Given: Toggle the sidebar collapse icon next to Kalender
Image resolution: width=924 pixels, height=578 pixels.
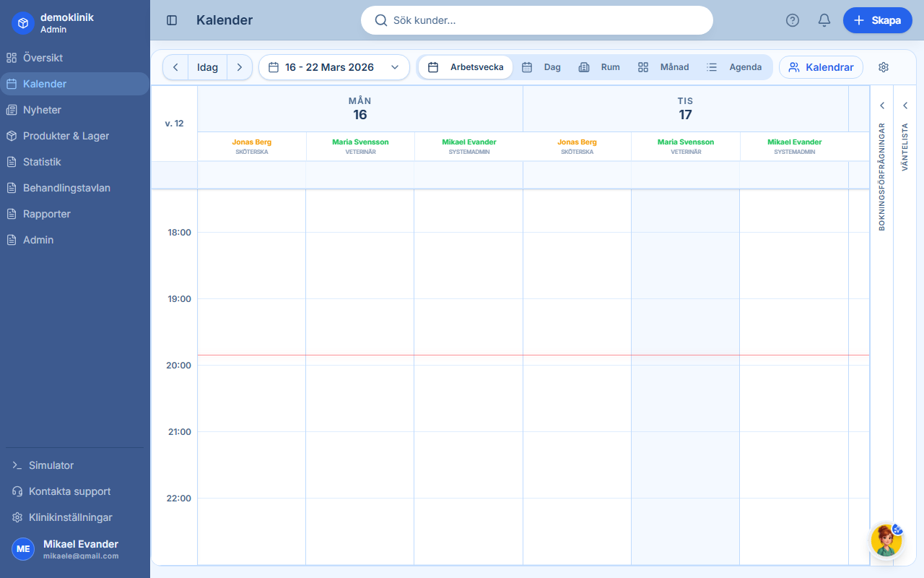Looking at the screenshot, I should click(171, 20).
